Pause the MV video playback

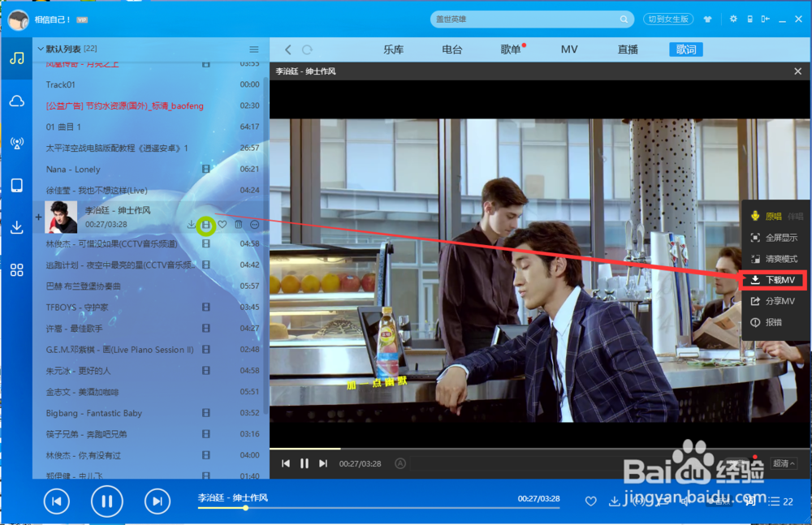click(x=304, y=463)
